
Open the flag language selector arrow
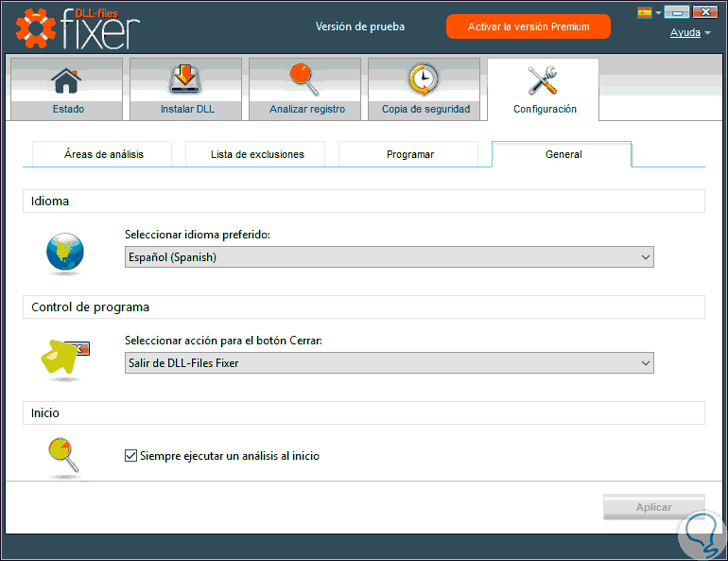click(x=658, y=13)
